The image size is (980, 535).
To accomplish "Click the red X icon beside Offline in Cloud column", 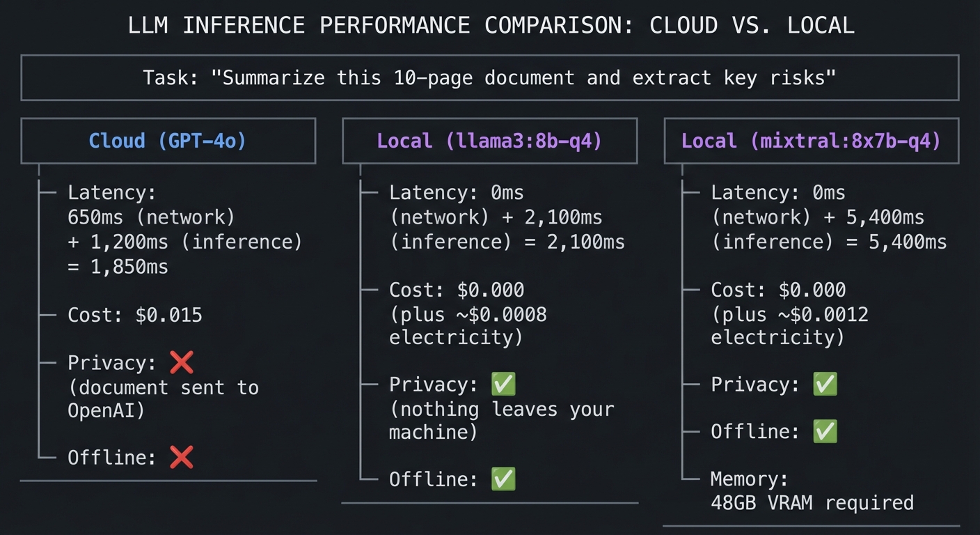I will (182, 458).
